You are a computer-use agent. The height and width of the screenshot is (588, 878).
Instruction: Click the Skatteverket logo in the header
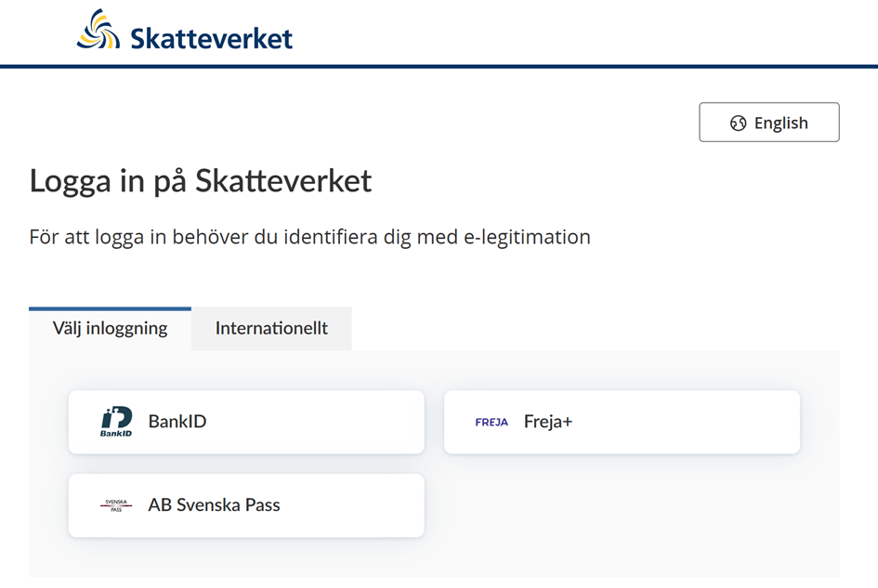click(x=184, y=31)
